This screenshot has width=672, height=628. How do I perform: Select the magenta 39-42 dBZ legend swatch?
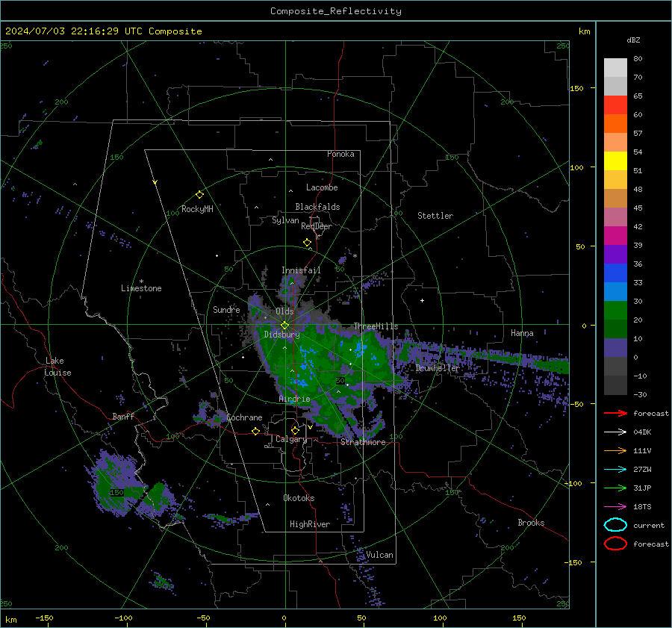[x=615, y=236]
